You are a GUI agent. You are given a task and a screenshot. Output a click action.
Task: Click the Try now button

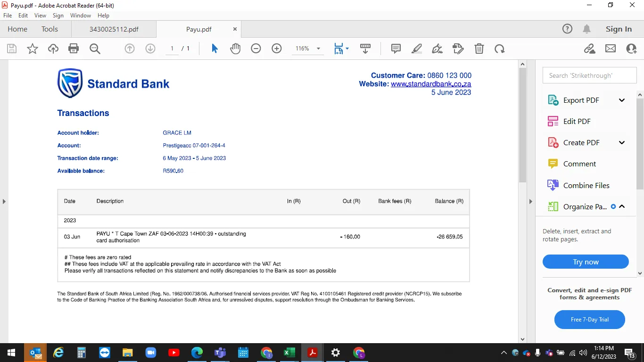coord(586,262)
